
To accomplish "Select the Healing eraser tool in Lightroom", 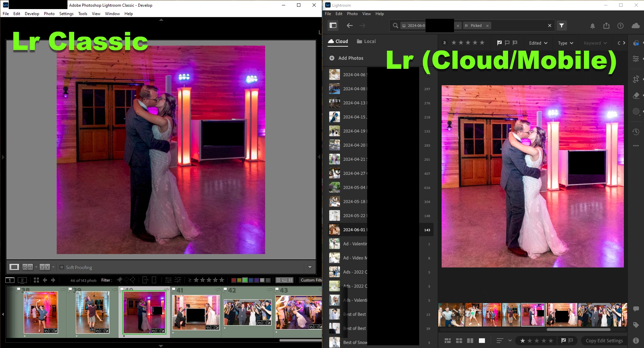I will tap(636, 96).
